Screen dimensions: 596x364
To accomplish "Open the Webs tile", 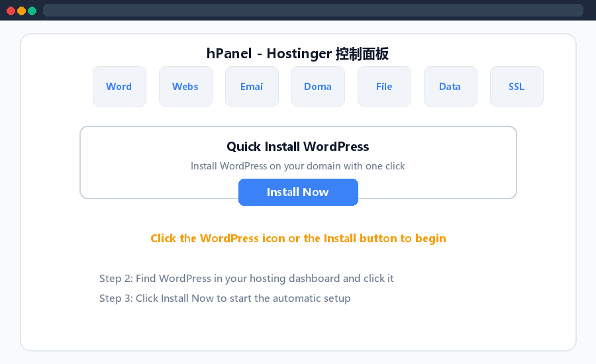I will pyautogui.click(x=185, y=86).
